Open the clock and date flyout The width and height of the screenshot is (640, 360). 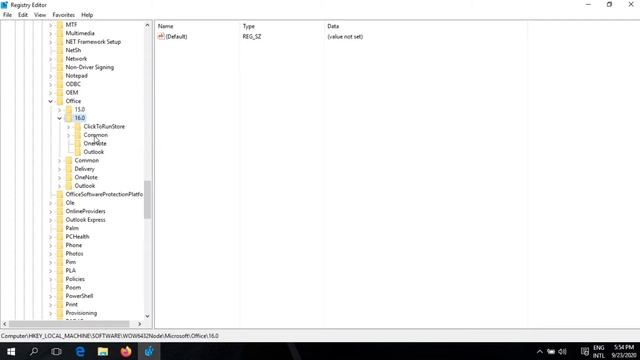click(624, 351)
